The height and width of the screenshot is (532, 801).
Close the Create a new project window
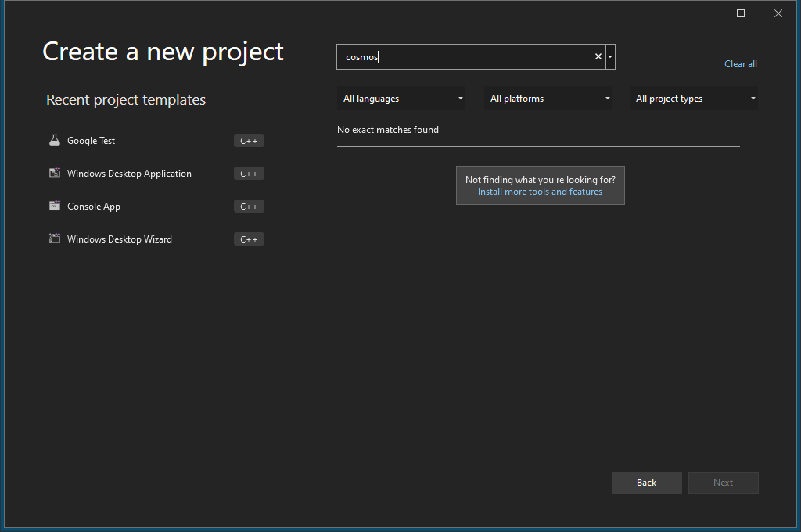pyautogui.click(x=778, y=13)
